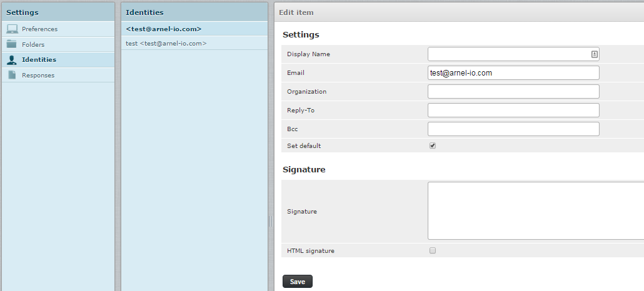Open the Folders settings section
This screenshot has height=291, width=644.
(33, 44)
